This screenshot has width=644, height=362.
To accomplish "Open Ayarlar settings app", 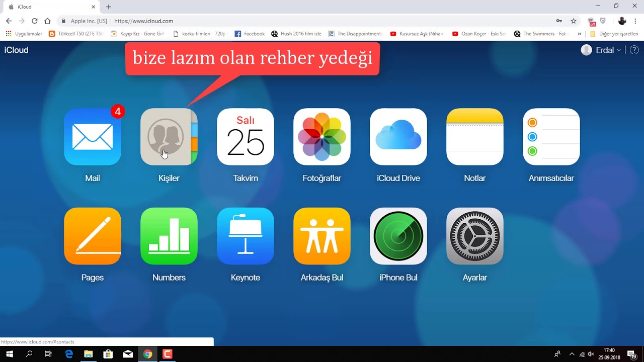I will [475, 236].
